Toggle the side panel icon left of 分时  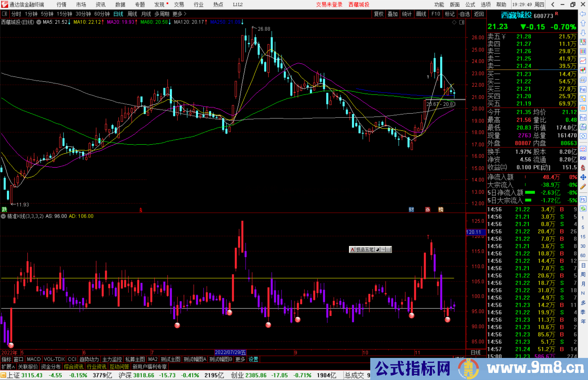(5, 14)
